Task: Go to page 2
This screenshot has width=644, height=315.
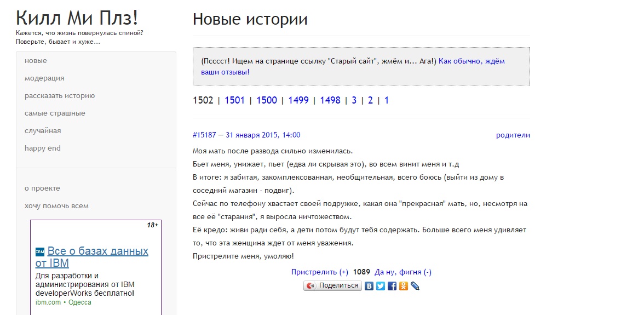Action: [370, 100]
